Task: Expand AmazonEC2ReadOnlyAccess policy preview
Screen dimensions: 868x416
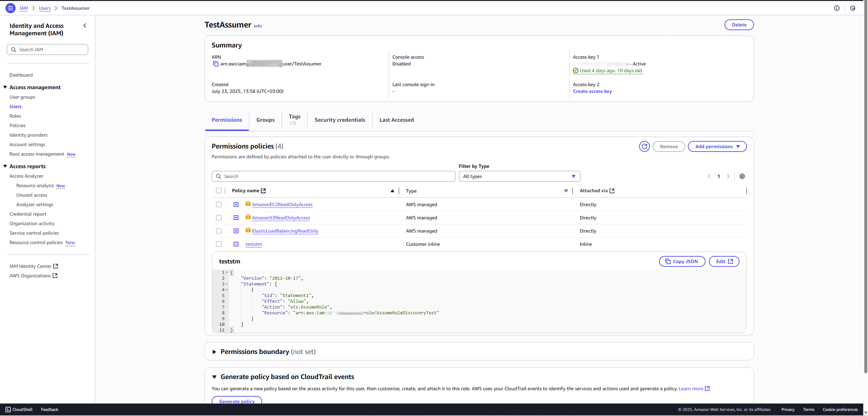Action: [236, 204]
